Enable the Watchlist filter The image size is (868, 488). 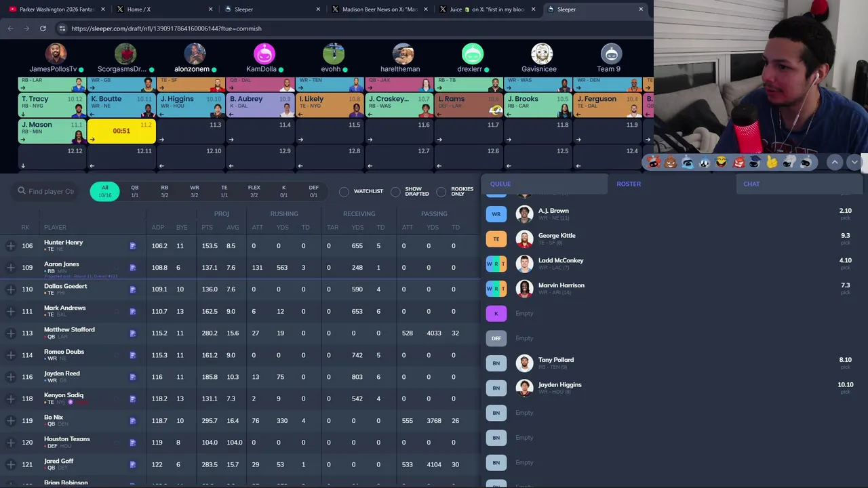coord(344,192)
